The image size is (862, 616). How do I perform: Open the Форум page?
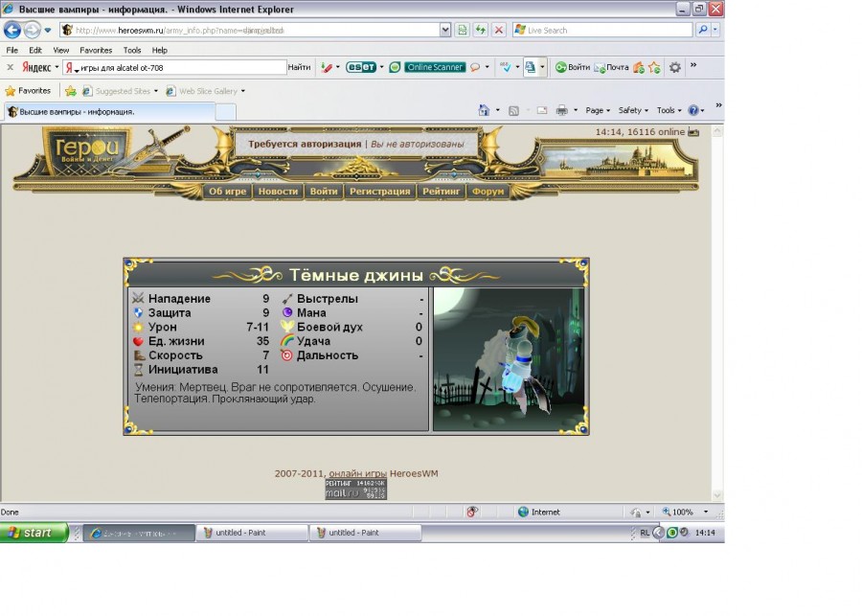click(x=488, y=192)
